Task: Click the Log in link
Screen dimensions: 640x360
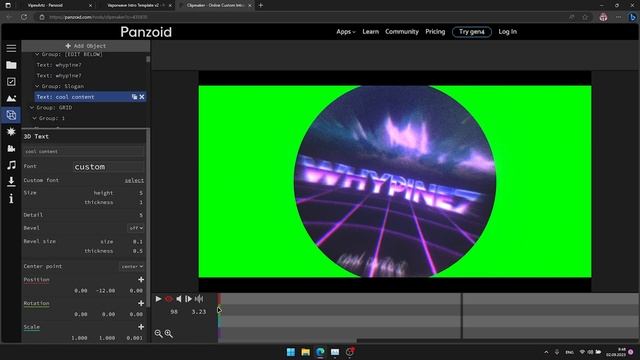Action: [507, 31]
